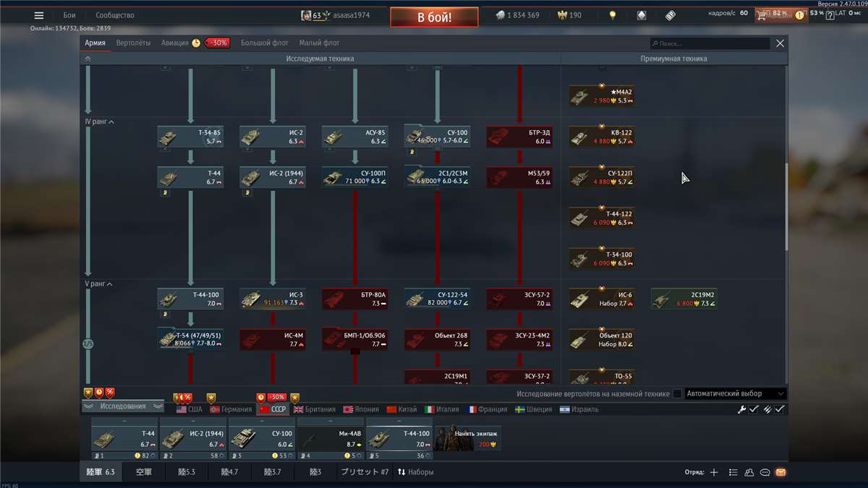
Task: Click the research tree vertical scrollbar
Action: point(787,207)
